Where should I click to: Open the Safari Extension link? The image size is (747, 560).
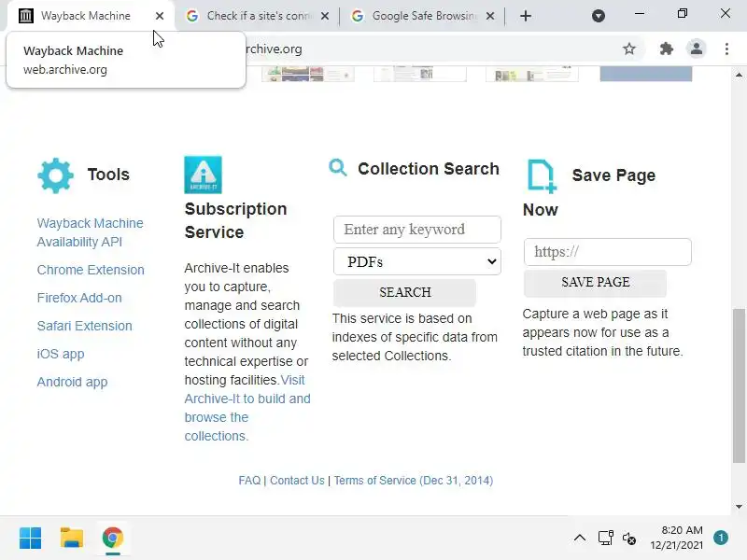(85, 326)
